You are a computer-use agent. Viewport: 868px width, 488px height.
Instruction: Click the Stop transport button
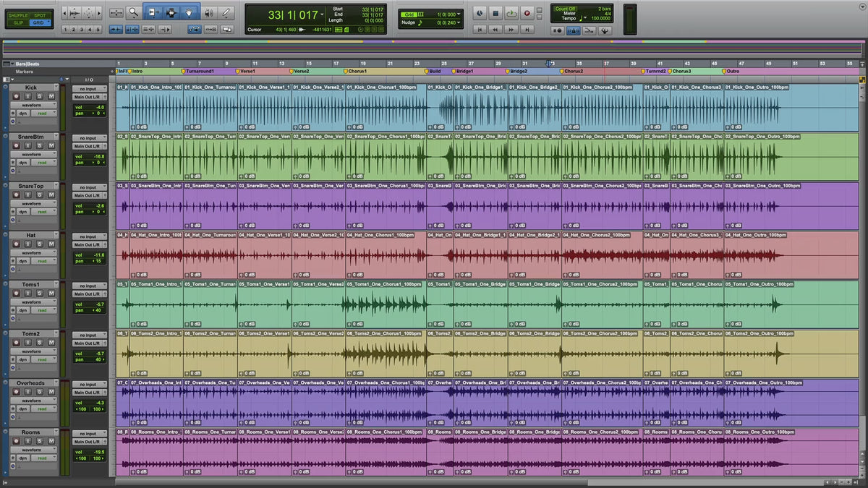[495, 13]
